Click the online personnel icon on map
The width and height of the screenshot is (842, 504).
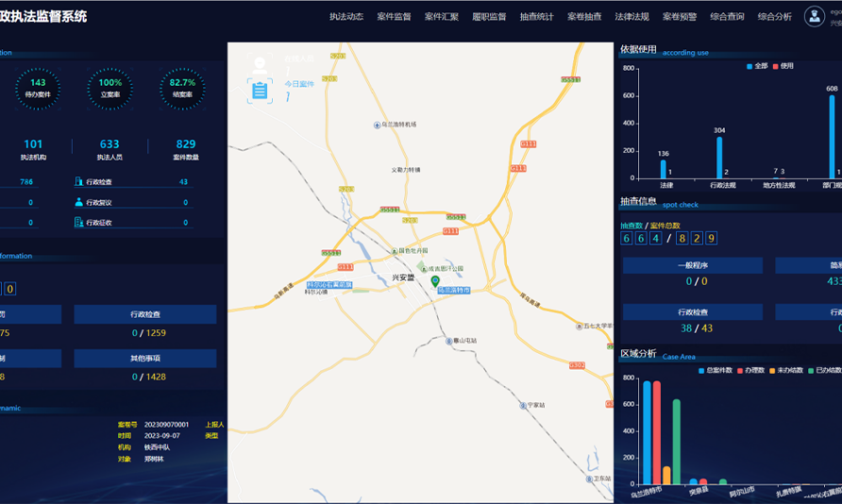[x=259, y=63]
